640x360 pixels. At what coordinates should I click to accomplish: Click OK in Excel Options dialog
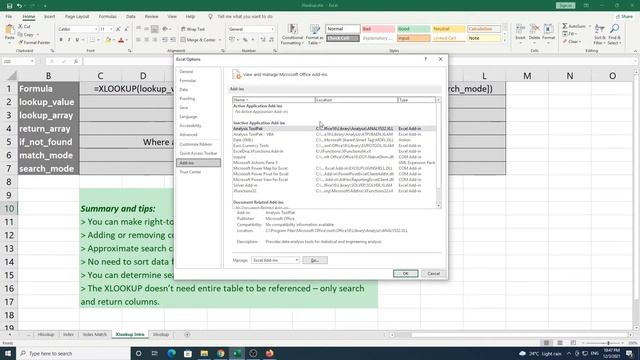point(405,273)
